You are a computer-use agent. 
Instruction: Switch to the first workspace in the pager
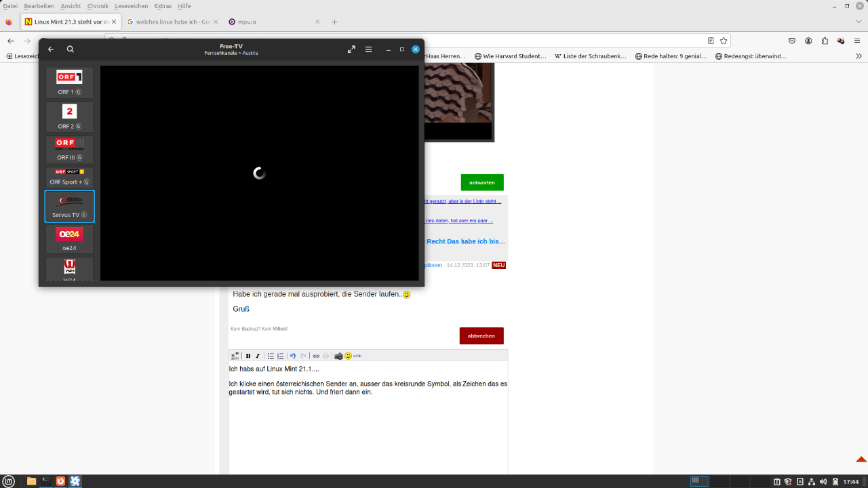pyautogui.click(x=699, y=481)
